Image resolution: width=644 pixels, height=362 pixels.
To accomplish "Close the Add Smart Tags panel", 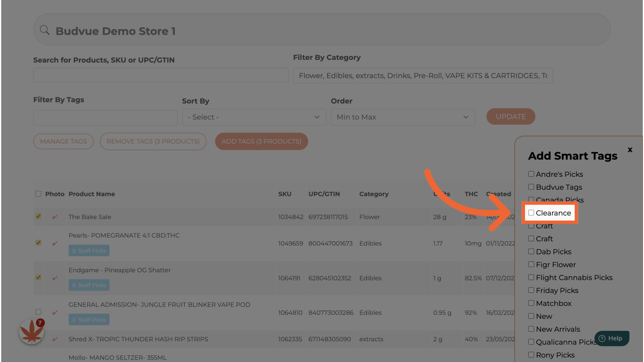I will click(x=630, y=150).
